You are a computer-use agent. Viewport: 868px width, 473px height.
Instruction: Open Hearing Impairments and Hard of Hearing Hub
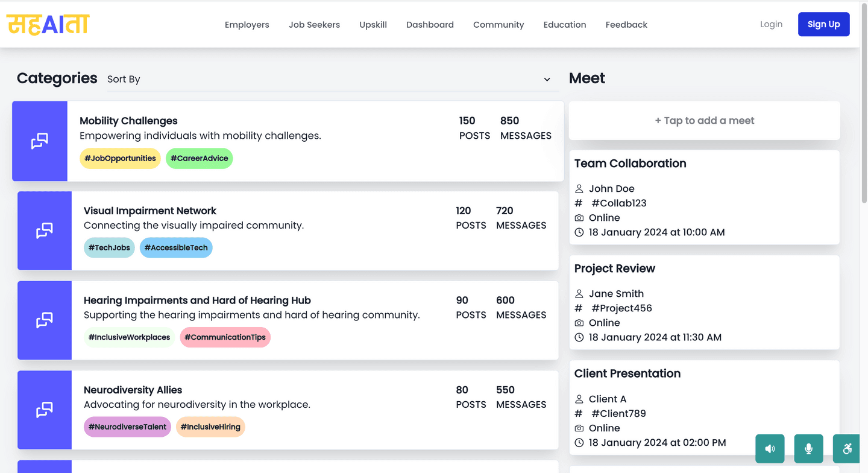click(x=197, y=300)
